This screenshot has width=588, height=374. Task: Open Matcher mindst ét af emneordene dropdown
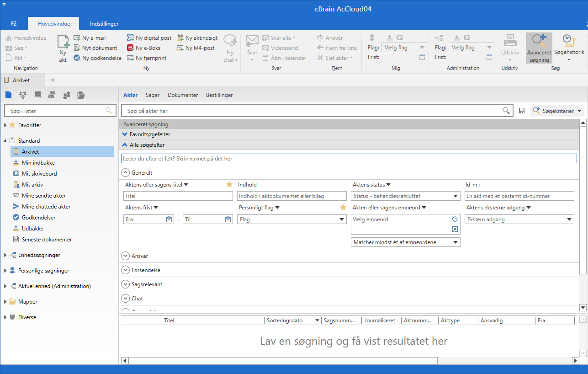(x=406, y=242)
